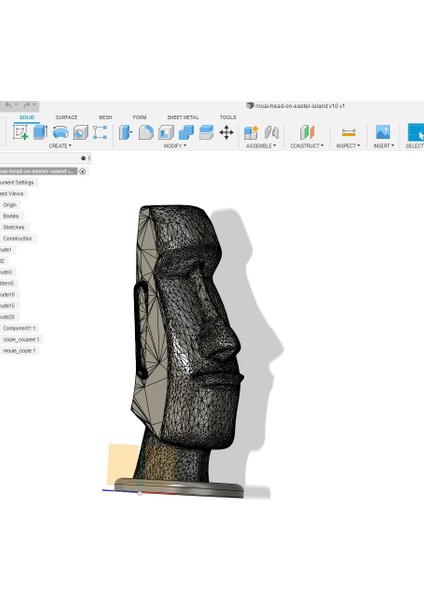Click the circular base of the model
The width and height of the screenshot is (424, 600).
click(179, 488)
